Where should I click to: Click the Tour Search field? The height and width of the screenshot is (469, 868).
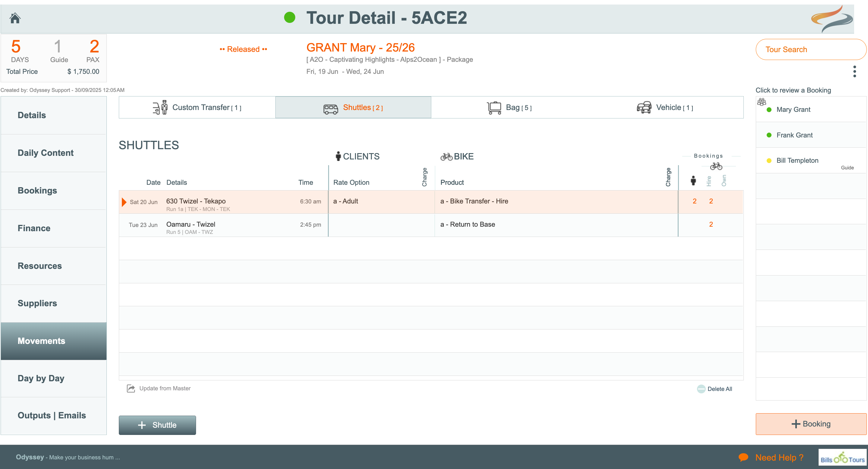click(810, 49)
